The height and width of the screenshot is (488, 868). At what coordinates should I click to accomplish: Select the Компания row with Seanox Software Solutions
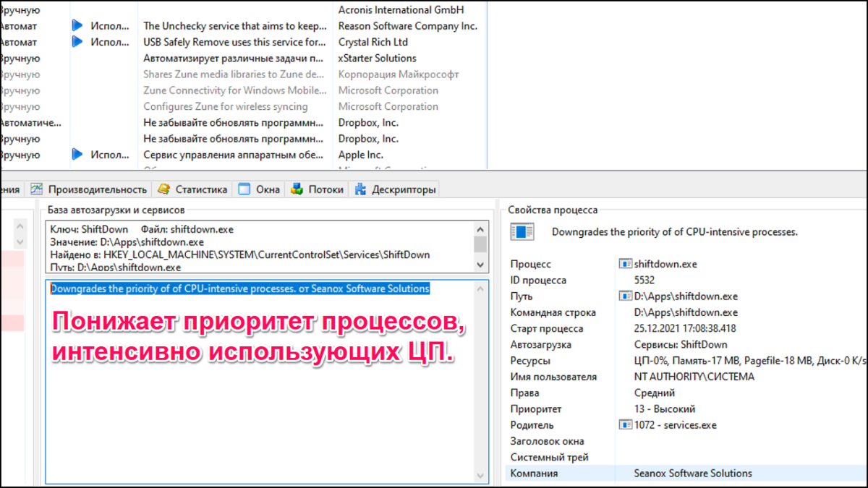[686, 474]
